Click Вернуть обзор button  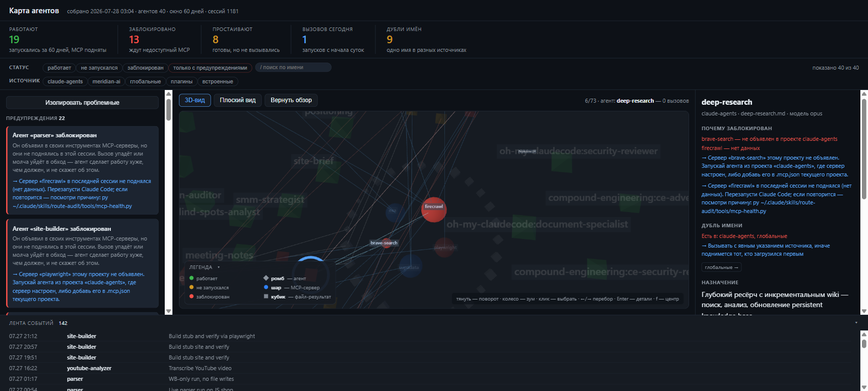(291, 100)
